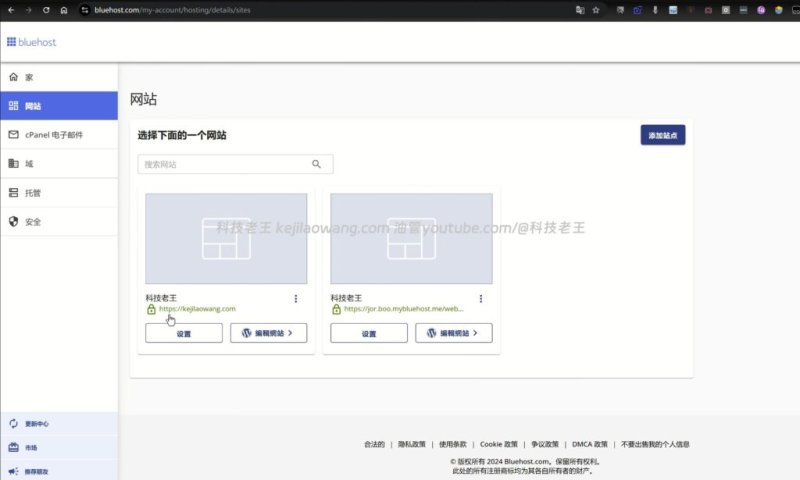The height and width of the screenshot is (480, 800).
Task: Reload the browser page
Action: coord(46,10)
